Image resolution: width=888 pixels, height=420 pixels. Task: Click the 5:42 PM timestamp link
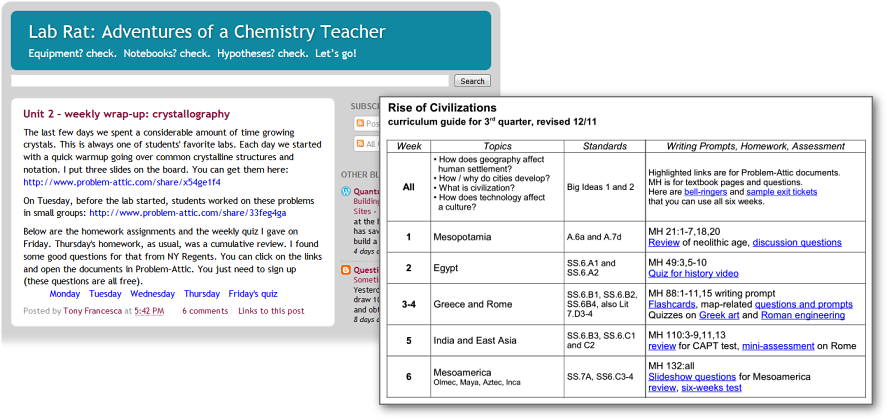point(149,311)
